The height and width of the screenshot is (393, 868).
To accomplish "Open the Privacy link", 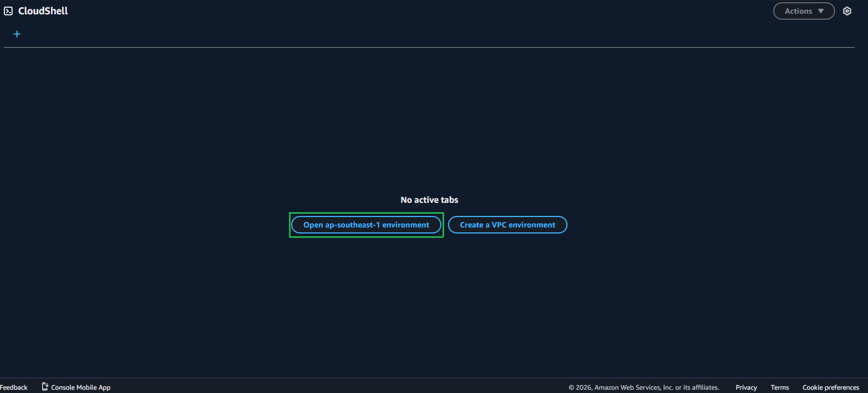I will click(x=746, y=388).
